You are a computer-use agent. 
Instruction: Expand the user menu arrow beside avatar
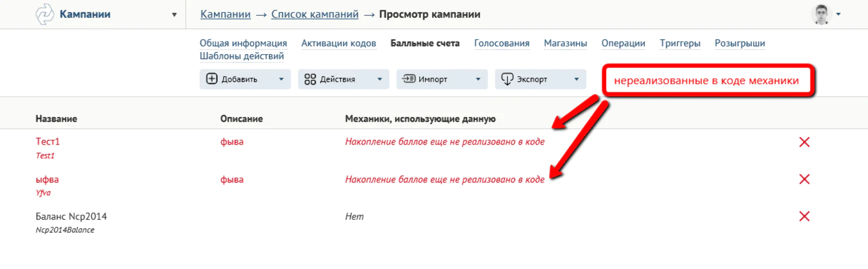(839, 14)
